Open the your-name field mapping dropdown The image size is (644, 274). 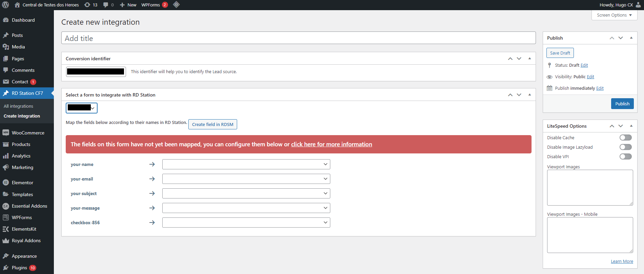246,164
